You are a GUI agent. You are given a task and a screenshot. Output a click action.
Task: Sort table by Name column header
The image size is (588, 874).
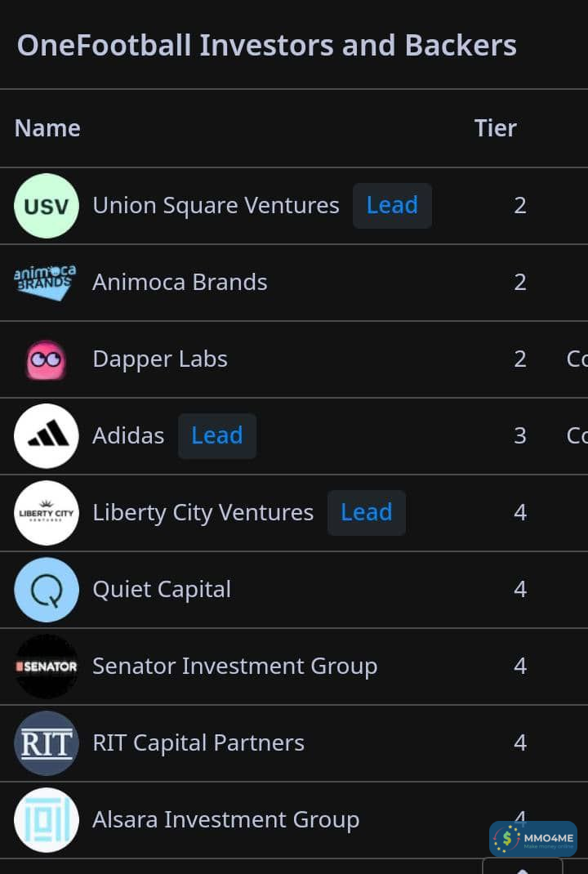(x=47, y=128)
